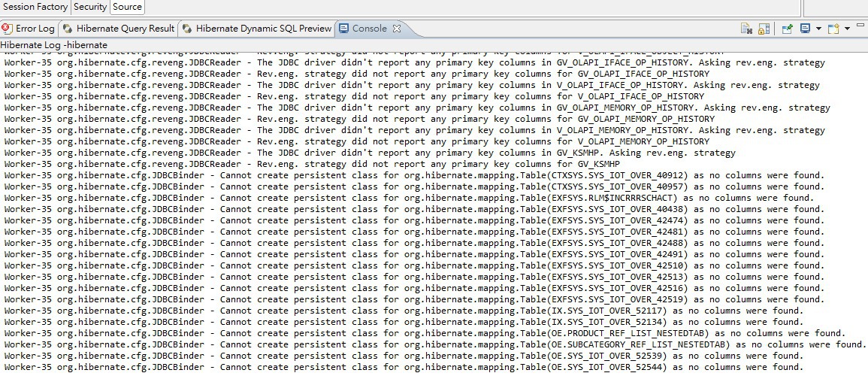Viewport: 868px width, 376px height.
Task: Click line 'in GV_OLAPI_MEMORY_OP_HISTORY. Asking rev.eng. strategy'
Action: (x=417, y=108)
